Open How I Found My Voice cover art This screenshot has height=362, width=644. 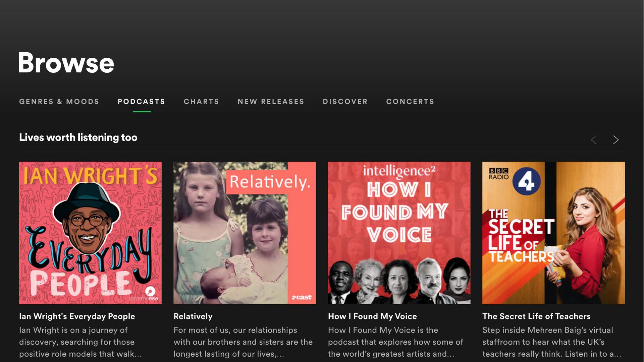click(399, 233)
